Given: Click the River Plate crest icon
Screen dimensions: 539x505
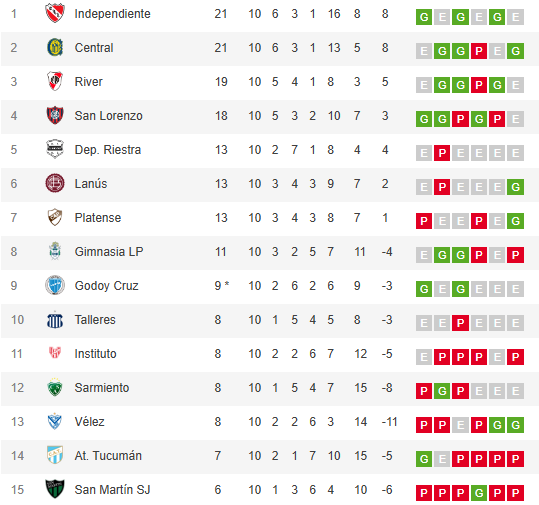Looking at the screenshot, I should pyautogui.click(x=55, y=81).
